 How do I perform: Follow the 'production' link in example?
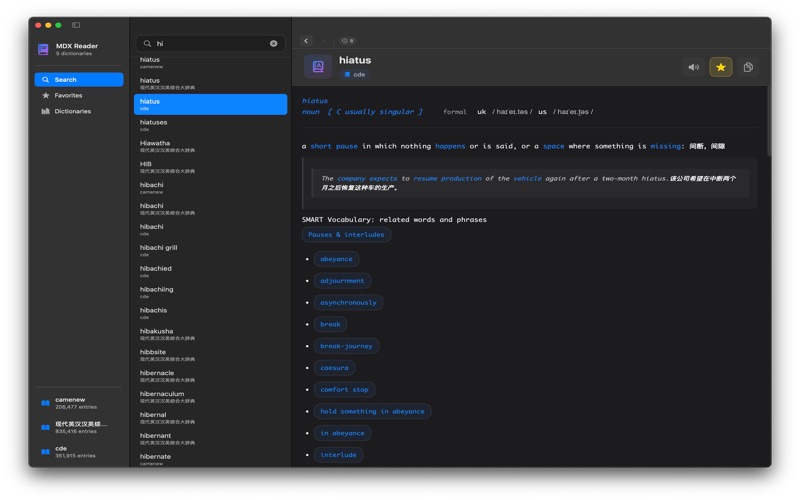461,179
